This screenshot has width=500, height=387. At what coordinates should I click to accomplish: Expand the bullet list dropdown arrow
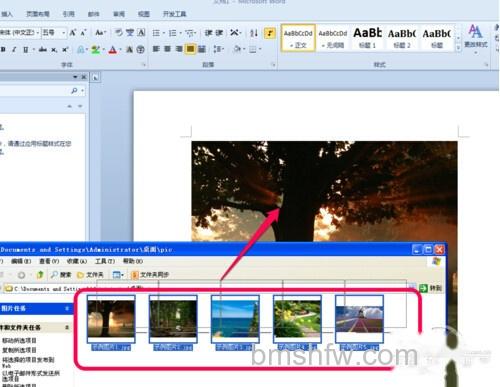tap(164, 33)
